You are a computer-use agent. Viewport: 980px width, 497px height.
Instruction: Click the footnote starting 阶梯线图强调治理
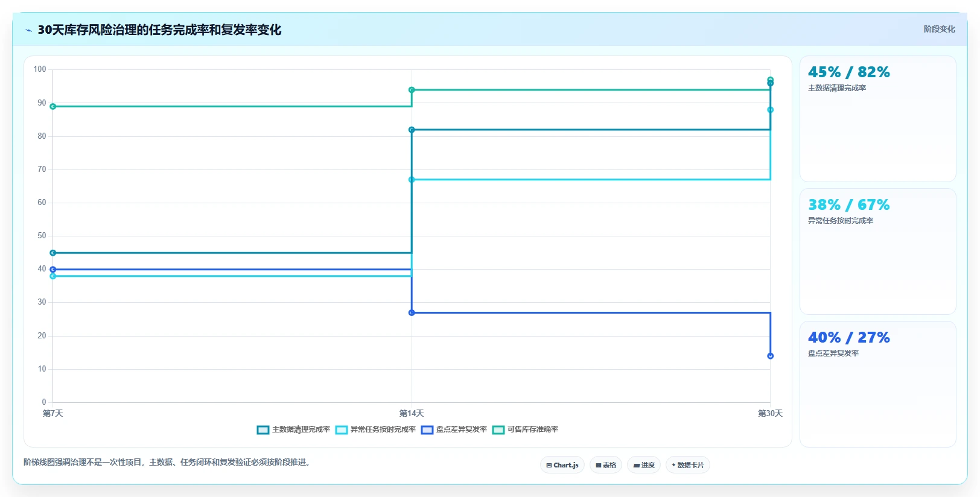pos(168,463)
